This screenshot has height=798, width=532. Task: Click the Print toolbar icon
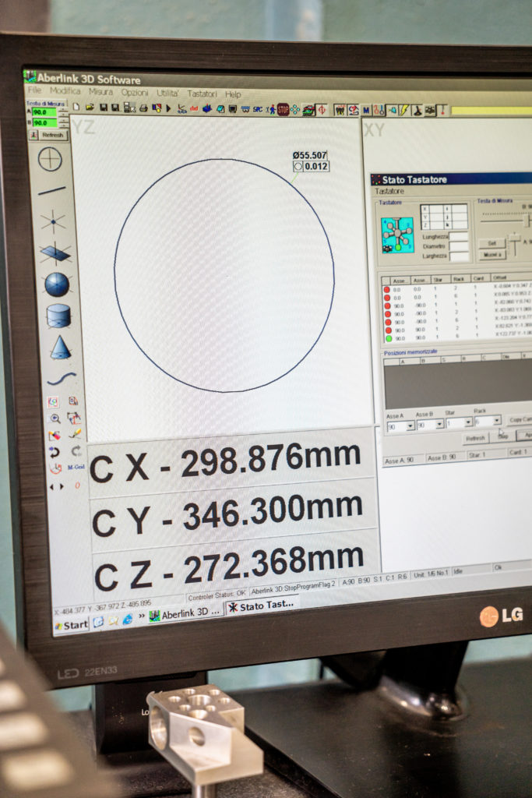(143, 108)
